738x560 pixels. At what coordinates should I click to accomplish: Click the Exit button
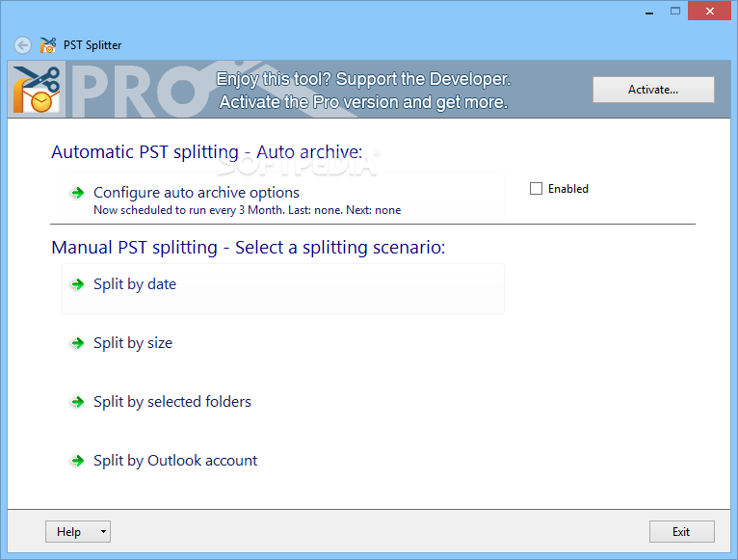point(681,532)
